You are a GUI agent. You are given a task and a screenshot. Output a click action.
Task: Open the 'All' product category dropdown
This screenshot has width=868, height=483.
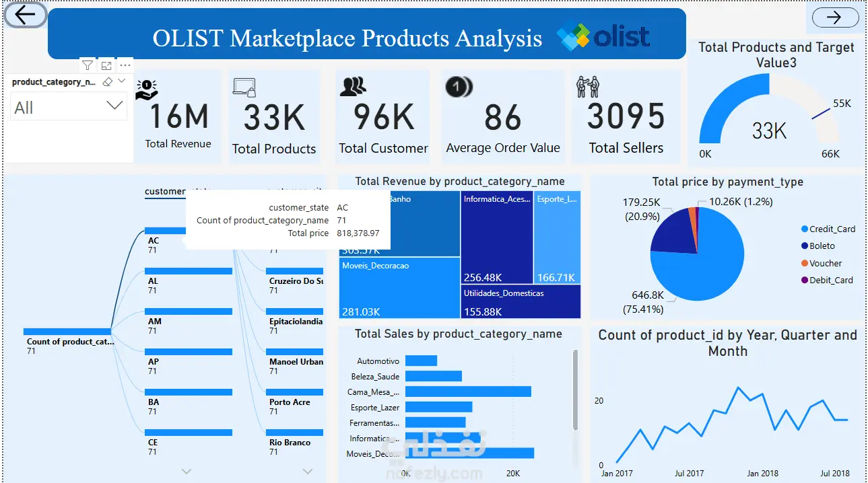tap(69, 107)
